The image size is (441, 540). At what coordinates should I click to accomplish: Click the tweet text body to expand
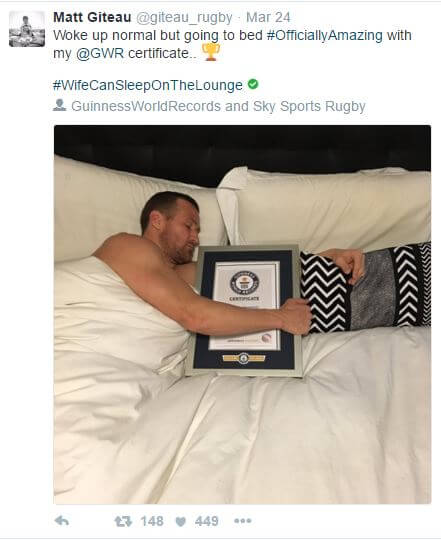[x=232, y=44]
